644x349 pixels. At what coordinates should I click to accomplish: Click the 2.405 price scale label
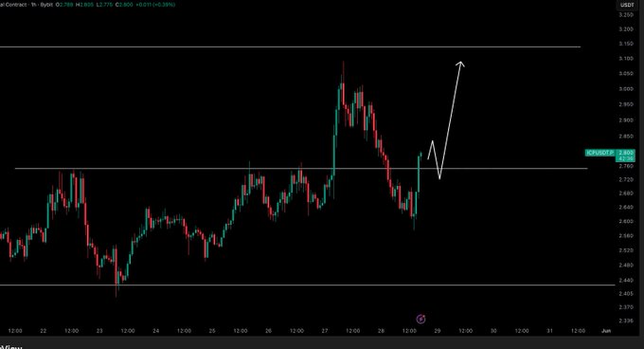click(625, 293)
